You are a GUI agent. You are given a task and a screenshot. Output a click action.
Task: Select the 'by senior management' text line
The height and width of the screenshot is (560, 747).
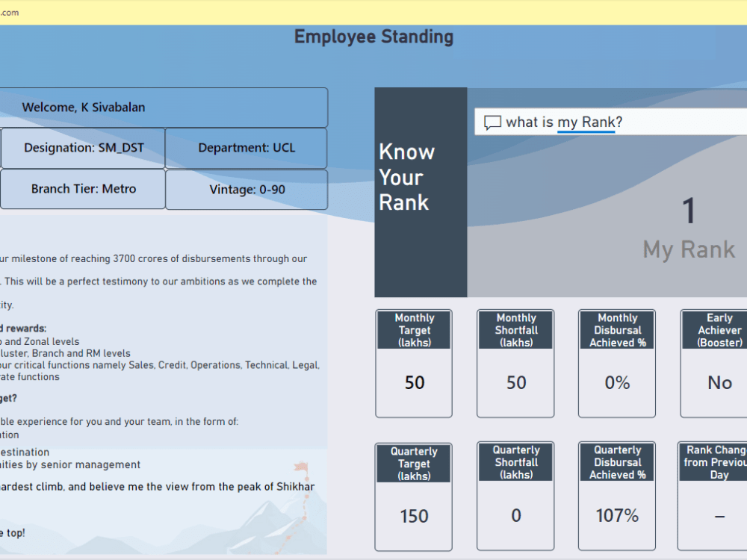70,464
